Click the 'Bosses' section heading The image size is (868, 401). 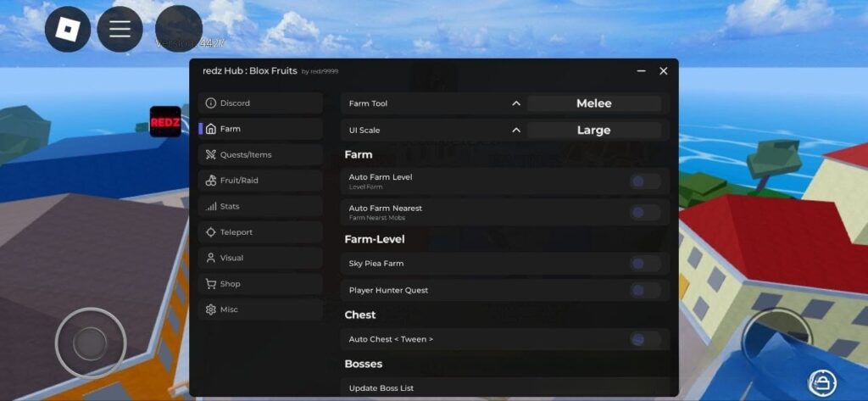pos(363,364)
